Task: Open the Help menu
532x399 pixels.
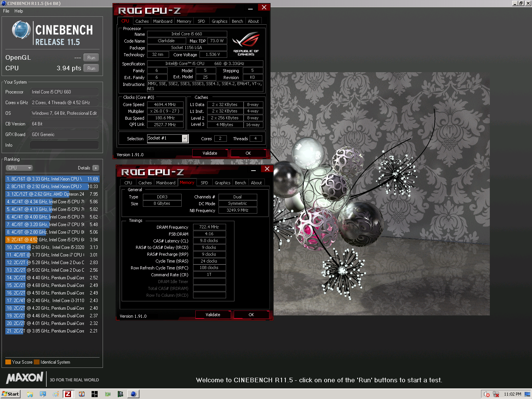Action: pyautogui.click(x=19, y=11)
